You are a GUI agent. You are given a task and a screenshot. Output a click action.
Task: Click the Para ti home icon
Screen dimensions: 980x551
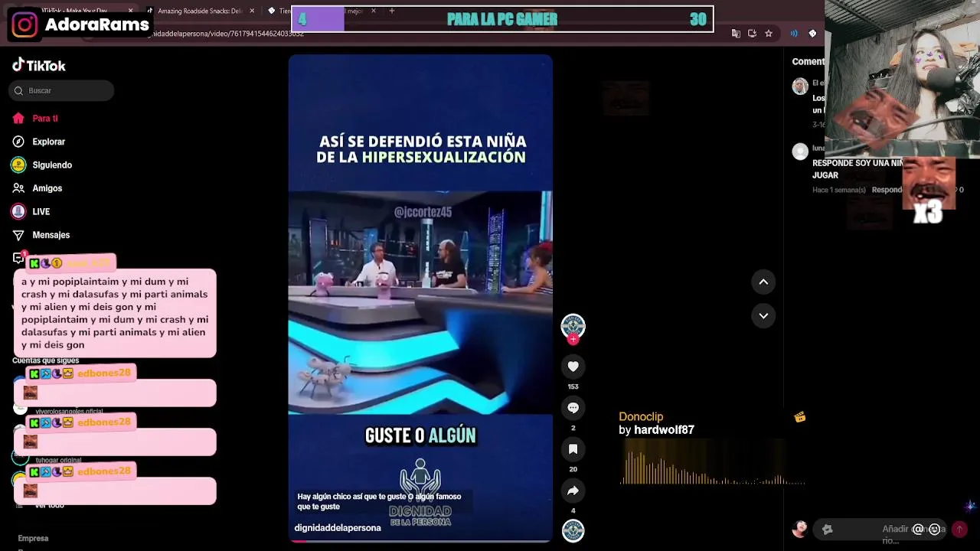(x=18, y=119)
